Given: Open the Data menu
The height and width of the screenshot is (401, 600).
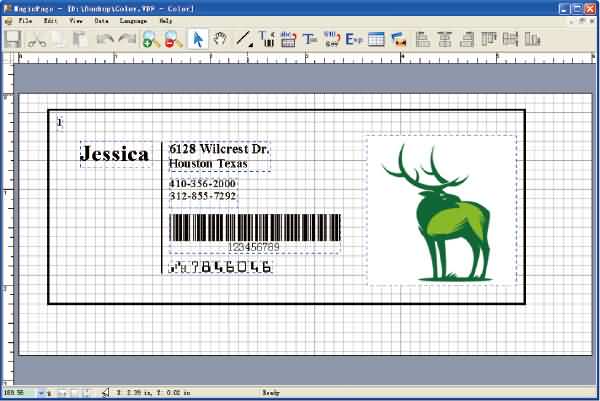Looking at the screenshot, I should point(101,20).
